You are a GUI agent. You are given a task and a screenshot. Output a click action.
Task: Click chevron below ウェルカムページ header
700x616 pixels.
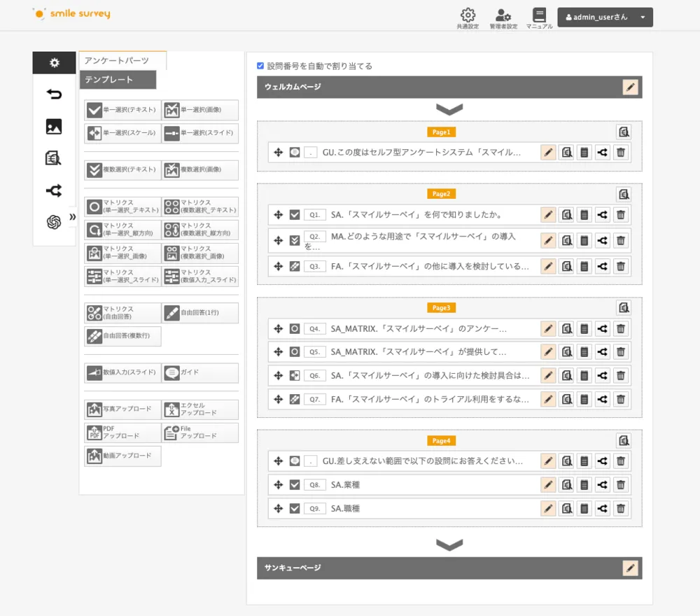(x=449, y=110)
